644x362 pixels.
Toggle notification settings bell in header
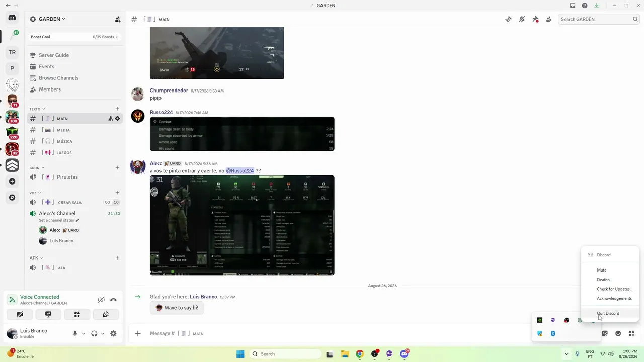point(522,19)
